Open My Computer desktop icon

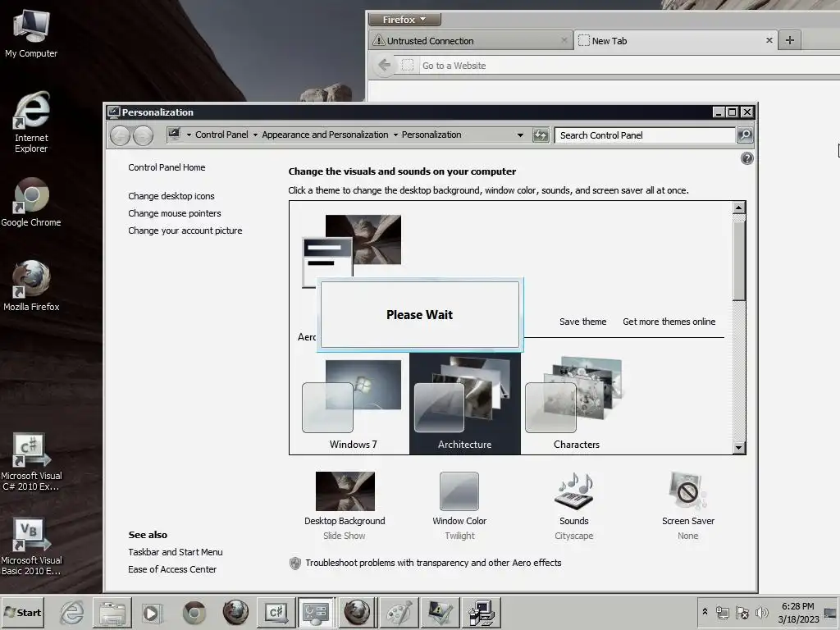click(31, 33)
